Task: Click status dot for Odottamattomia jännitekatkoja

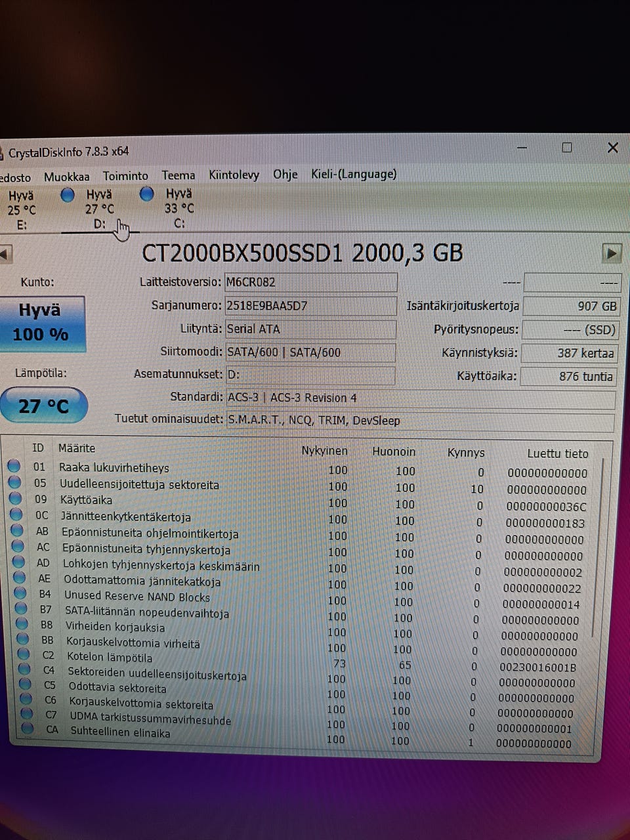Action: point(20,577)
